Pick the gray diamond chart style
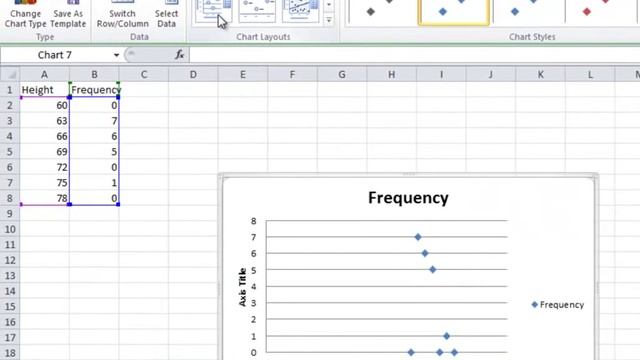The image size is (640, 360). [x=380, y=11]
